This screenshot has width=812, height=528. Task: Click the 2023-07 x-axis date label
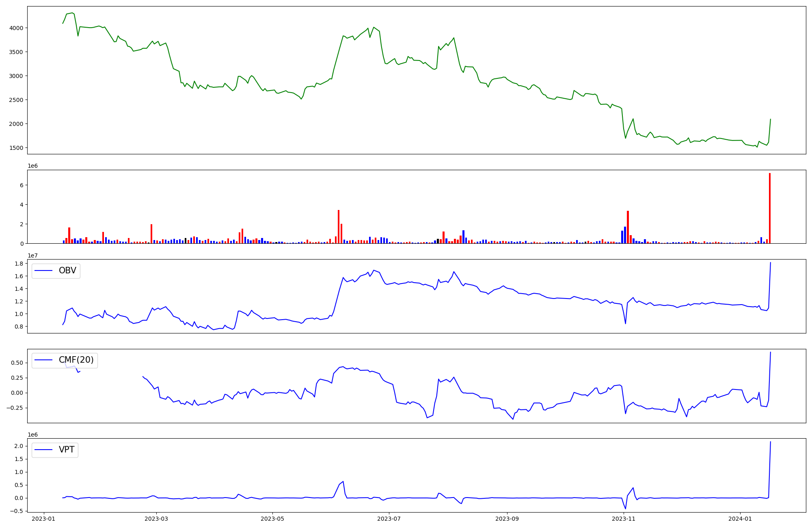pos(389,519)
